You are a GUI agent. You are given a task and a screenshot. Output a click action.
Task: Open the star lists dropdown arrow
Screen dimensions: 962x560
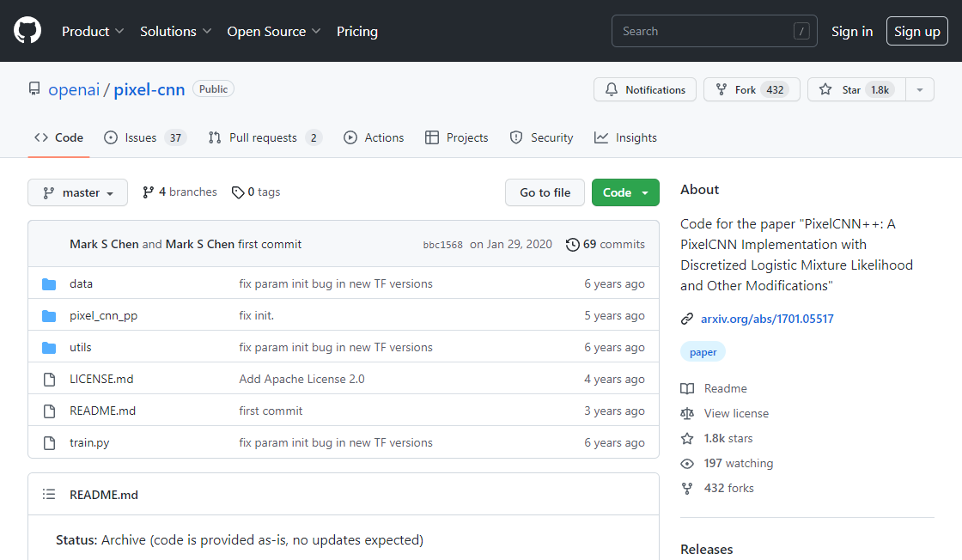[x=920, y=90]
